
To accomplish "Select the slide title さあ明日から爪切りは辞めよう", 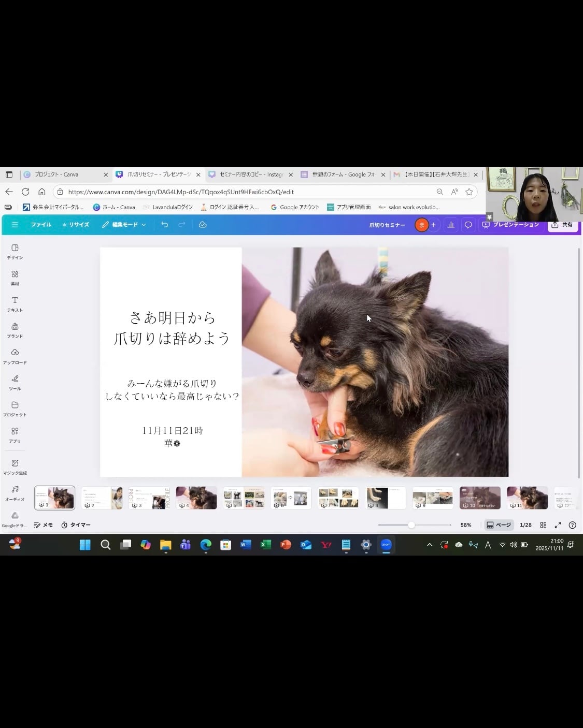I will pyautogui.click(x=172, y=328).
